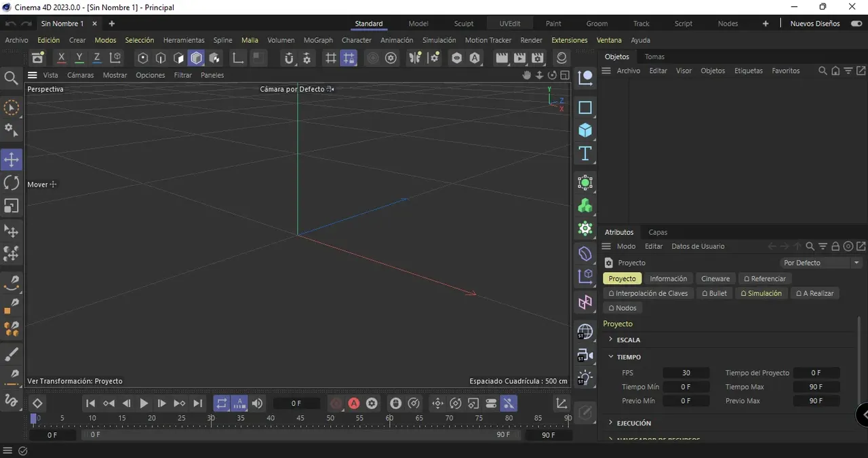This screenshot has width=868, height=458.
Task: Open the Simulación menu
Action: (439, 40)
